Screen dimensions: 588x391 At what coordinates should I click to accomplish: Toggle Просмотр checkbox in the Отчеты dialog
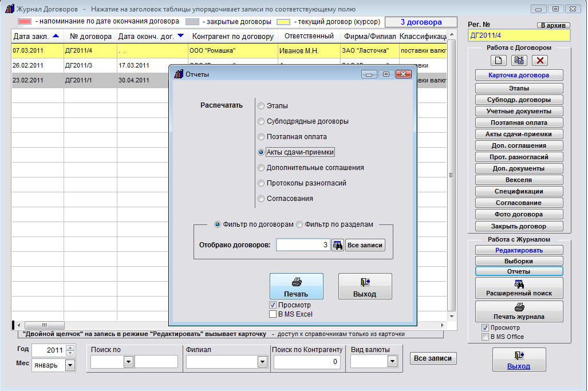tap(273, 305)
